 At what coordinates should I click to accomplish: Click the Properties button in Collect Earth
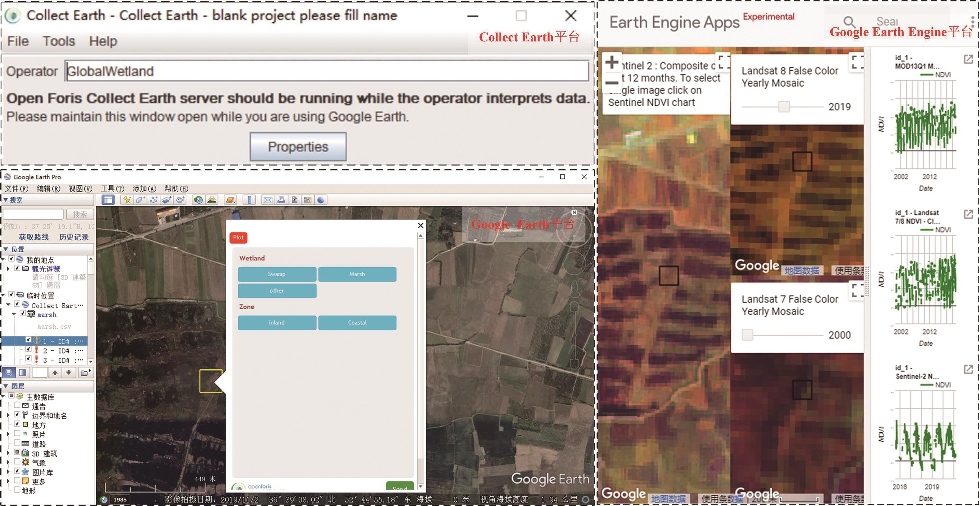pyautogui.click(x=298, y=147)
